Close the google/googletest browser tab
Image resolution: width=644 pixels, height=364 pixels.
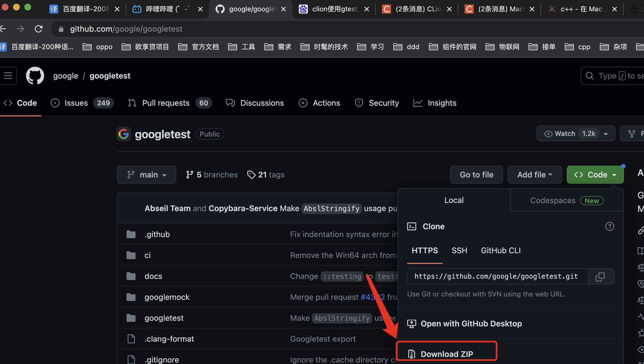(284, 9)
